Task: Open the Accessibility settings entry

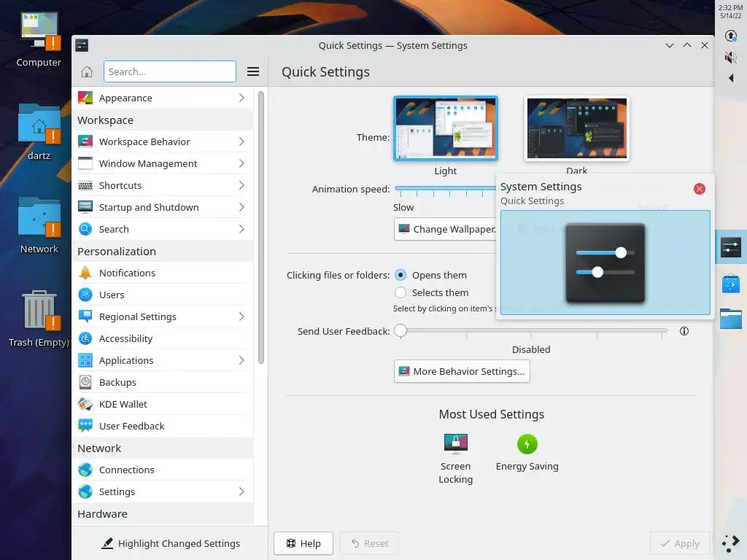Action: pos(163,338)
